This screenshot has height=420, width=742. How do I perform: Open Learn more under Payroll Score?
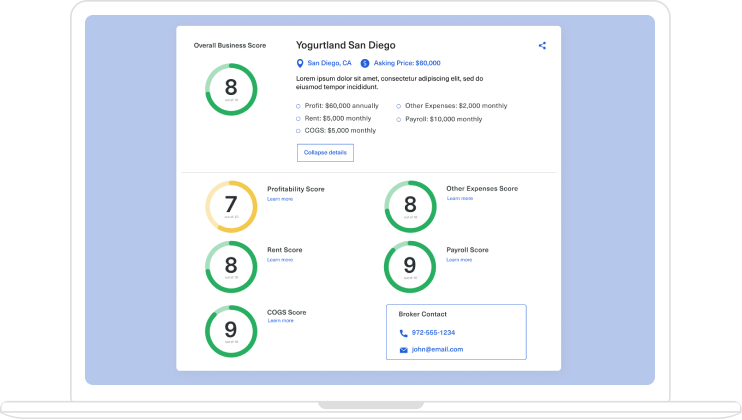tap(460, 260)
